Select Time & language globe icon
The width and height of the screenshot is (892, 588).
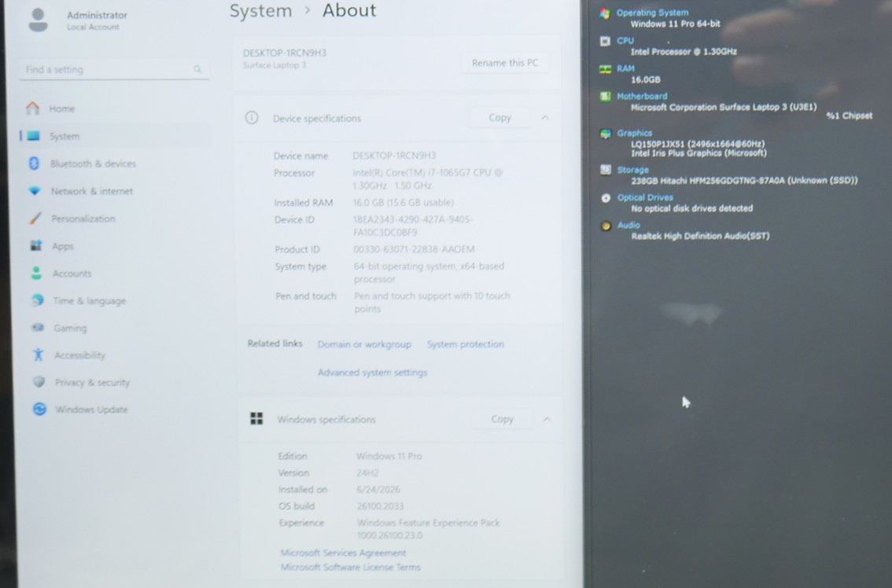[38, 300]
